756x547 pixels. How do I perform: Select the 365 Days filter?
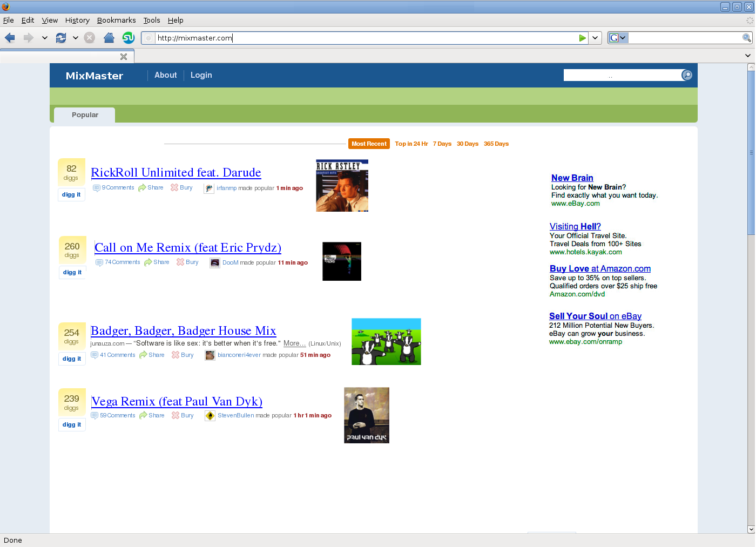coord(496,144)
